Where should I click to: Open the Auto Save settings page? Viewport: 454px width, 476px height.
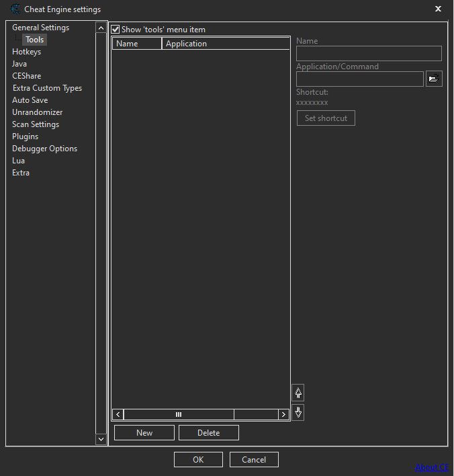coord(30,100)
